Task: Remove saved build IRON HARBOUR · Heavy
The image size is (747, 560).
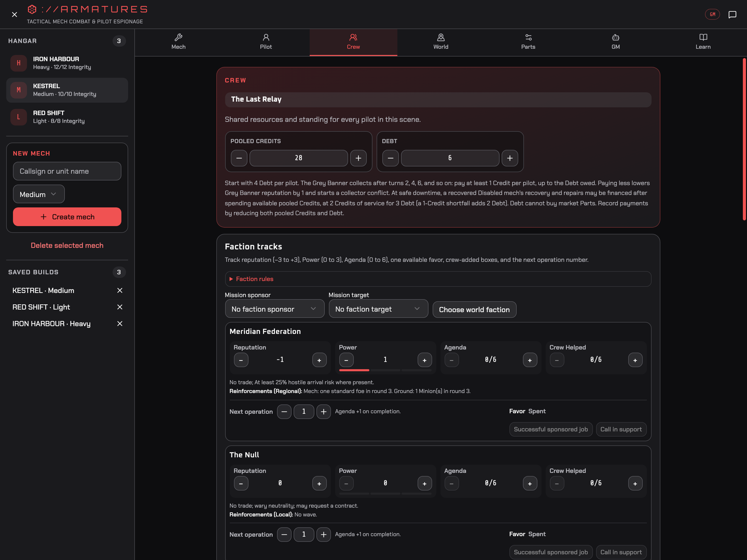Action: point(120,323)
